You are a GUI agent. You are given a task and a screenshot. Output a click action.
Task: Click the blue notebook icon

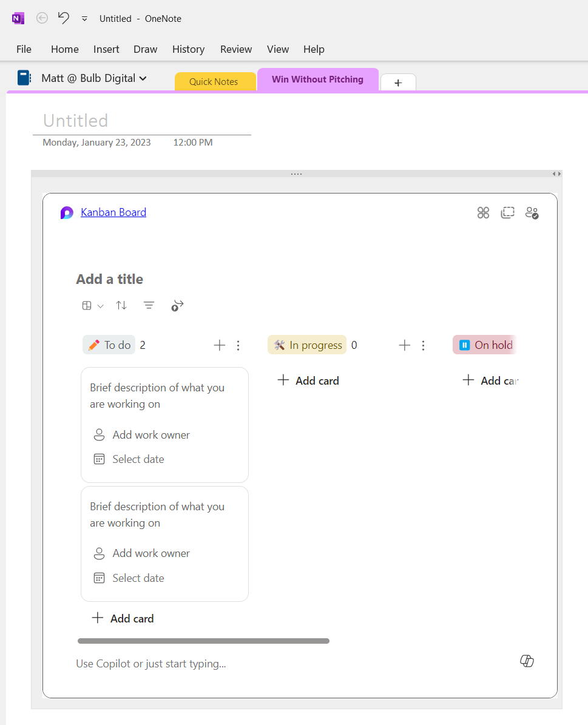[x=24, y=78]
